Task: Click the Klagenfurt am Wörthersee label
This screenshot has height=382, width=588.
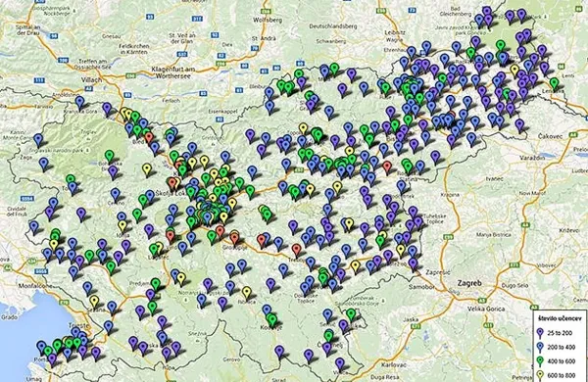Action: click(172, 72)
